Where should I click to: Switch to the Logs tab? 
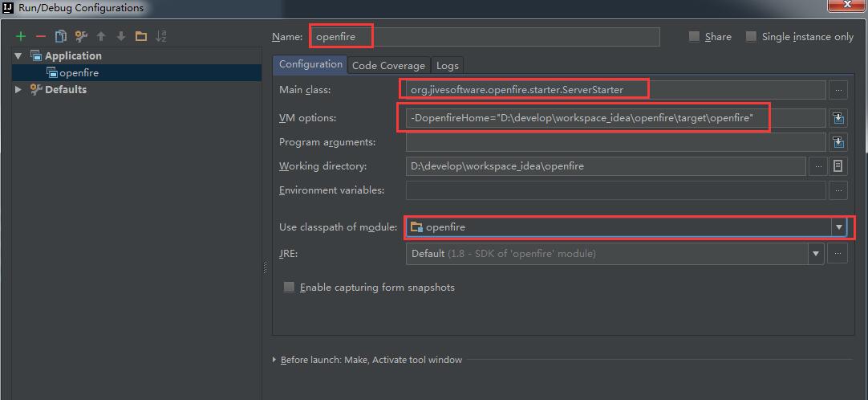(448, 65)
